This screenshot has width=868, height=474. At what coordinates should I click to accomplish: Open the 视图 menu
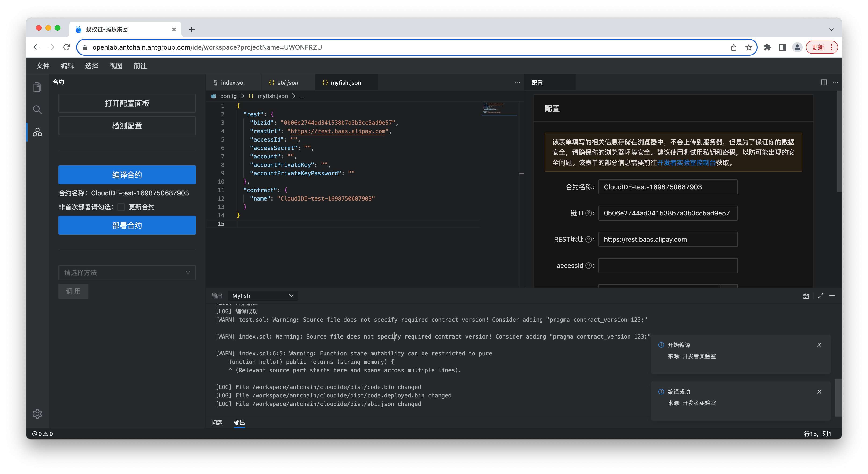pos(116,66)
